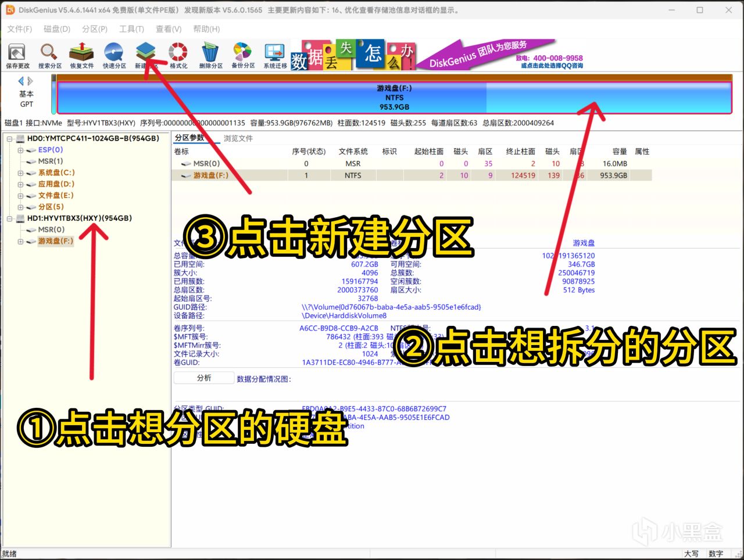
Task: Expand 游戏盘(F:) node under HD1
Action: tap(21, 242)
